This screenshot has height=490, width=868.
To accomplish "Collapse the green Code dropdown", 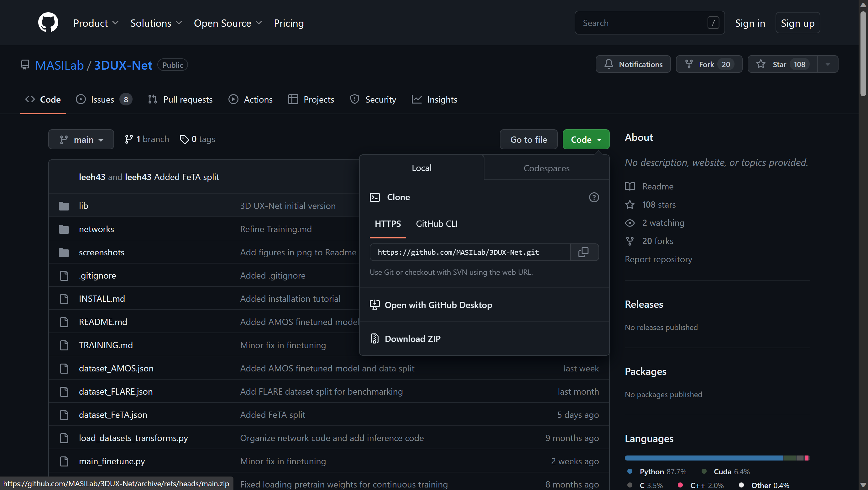I will [586, 139].
